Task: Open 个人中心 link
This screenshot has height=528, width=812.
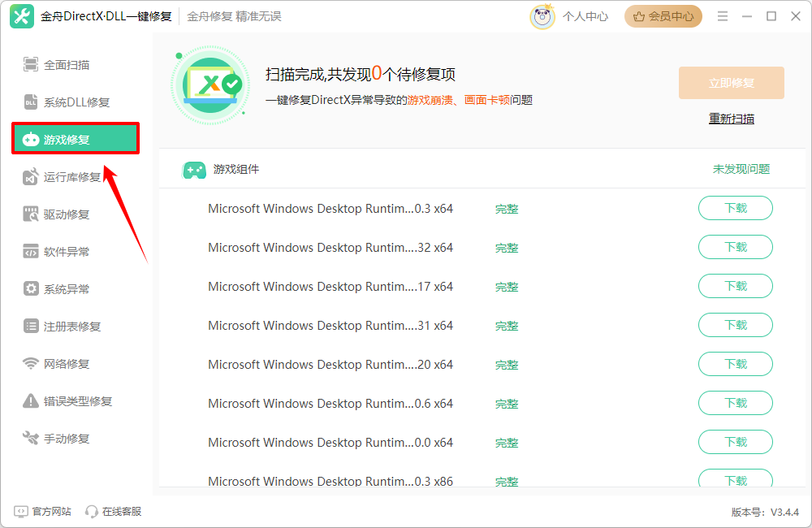Action: point(585,16)
